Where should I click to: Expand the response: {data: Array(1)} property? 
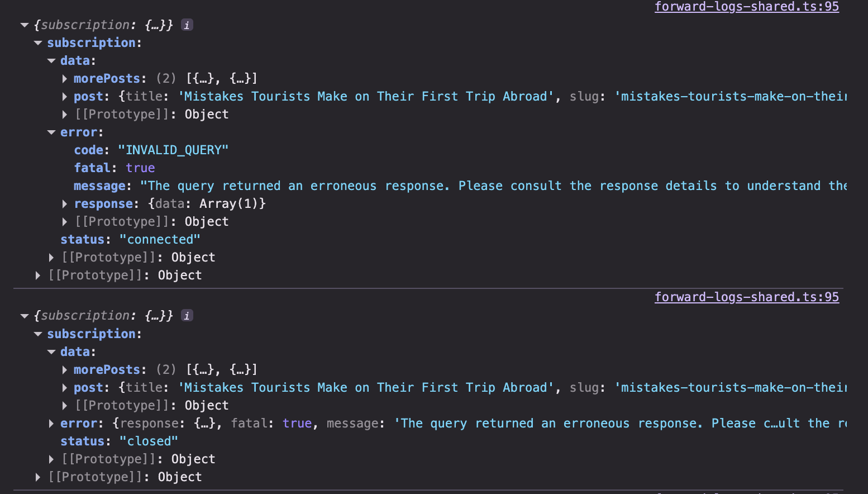tap(65, 204)
